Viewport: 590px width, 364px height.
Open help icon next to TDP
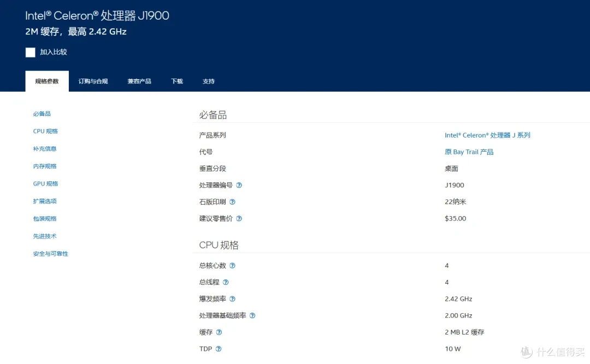coord(218,349)
